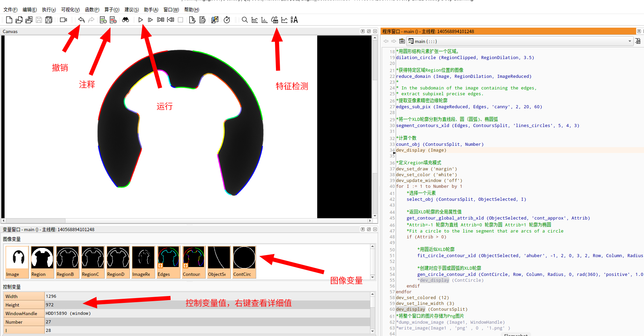Select the RegionC variable thumbnail

click(93, 262)
